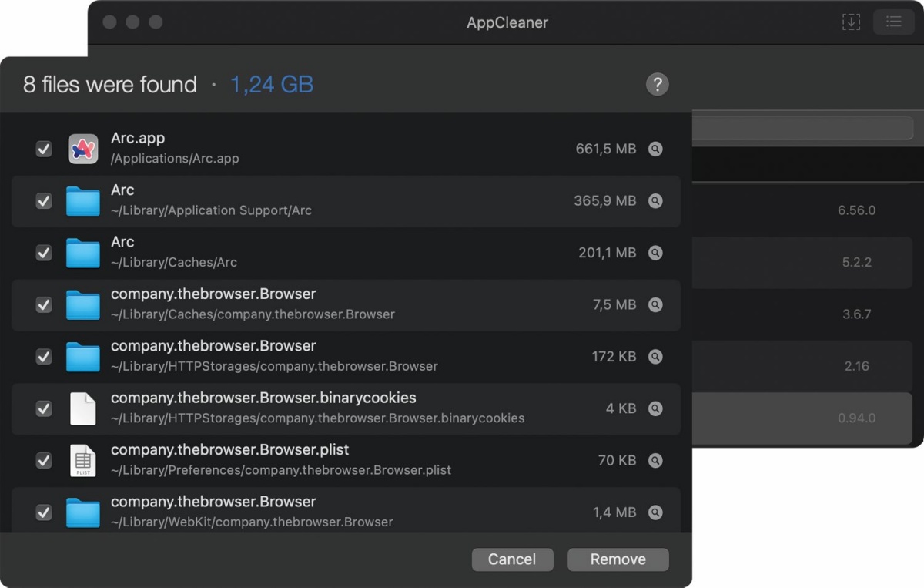Click the PLIST file icon

click(83, 461)
